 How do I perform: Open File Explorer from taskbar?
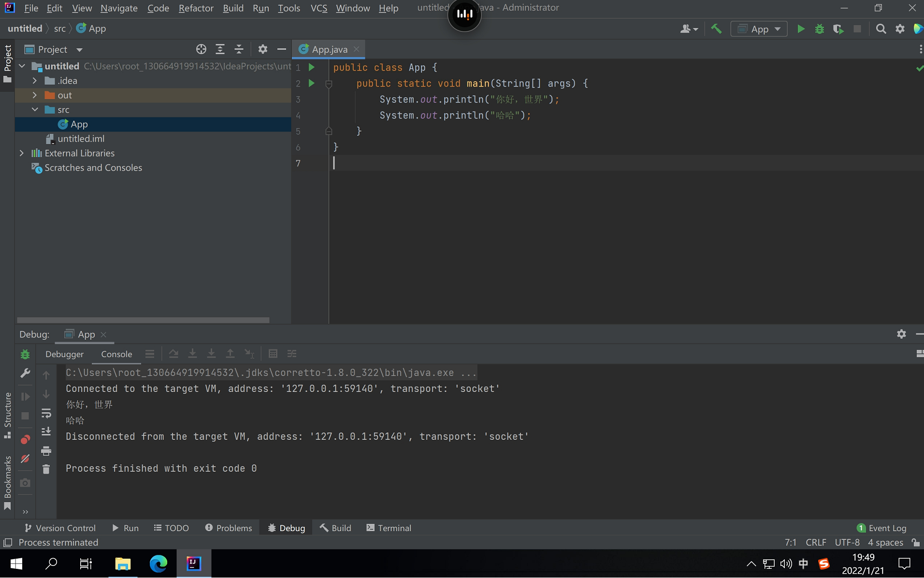(123, 564)
